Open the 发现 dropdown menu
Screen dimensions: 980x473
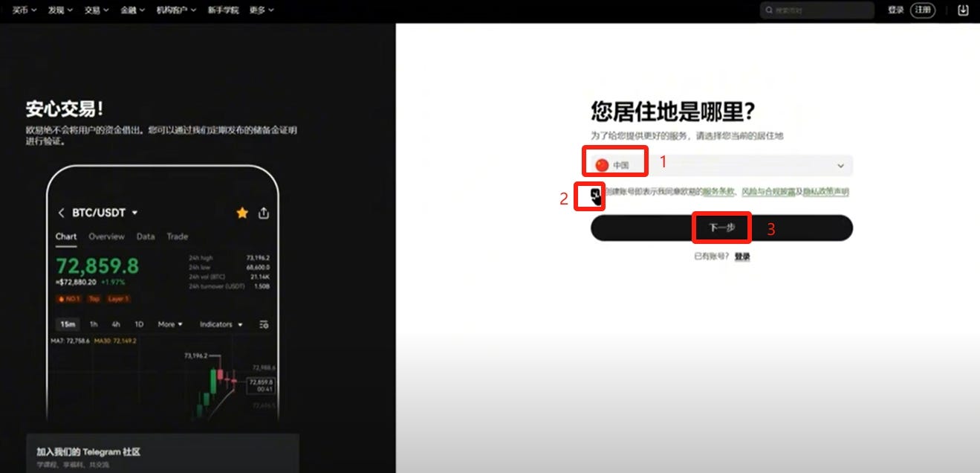pos(60,10)
